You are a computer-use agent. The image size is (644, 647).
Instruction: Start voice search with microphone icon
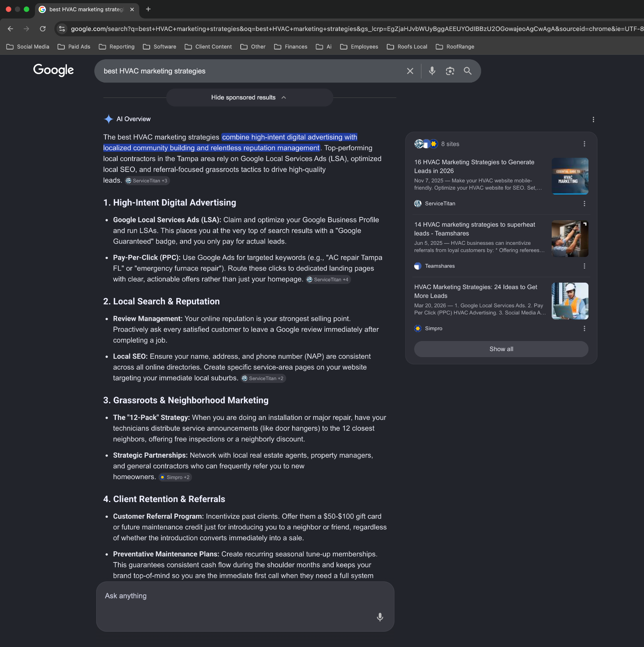coord(432,71)
